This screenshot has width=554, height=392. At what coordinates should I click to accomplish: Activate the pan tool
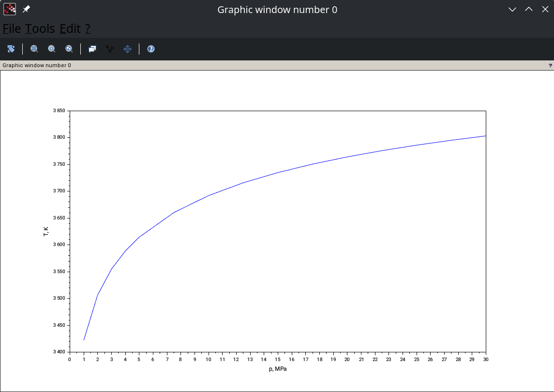pos(127,49)
